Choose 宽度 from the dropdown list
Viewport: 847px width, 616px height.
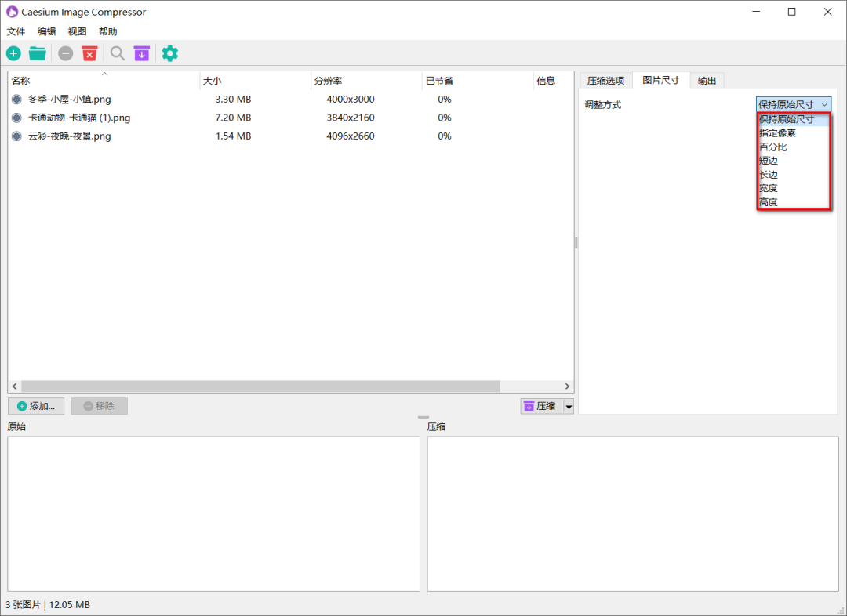pyautogui.click(x=793, y=188)
